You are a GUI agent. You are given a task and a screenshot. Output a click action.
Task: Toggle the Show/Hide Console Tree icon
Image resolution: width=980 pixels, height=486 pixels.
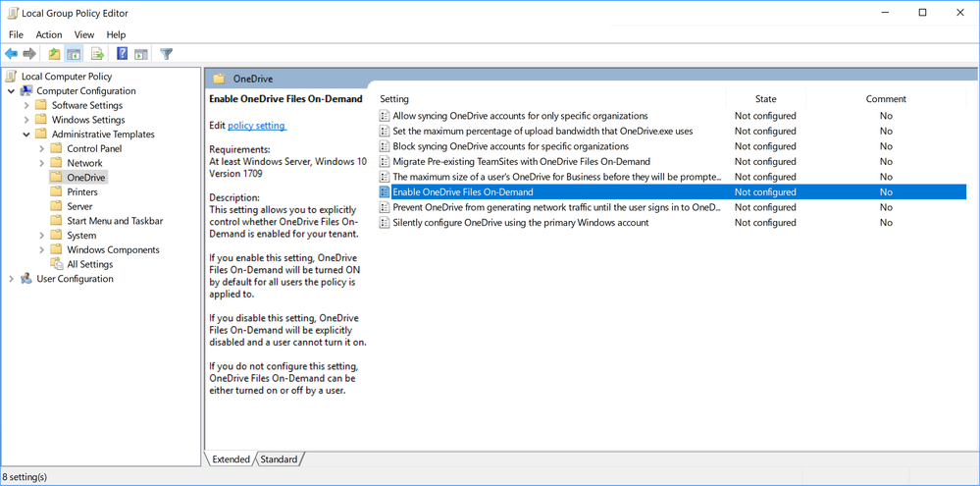(x=74, y=54)
